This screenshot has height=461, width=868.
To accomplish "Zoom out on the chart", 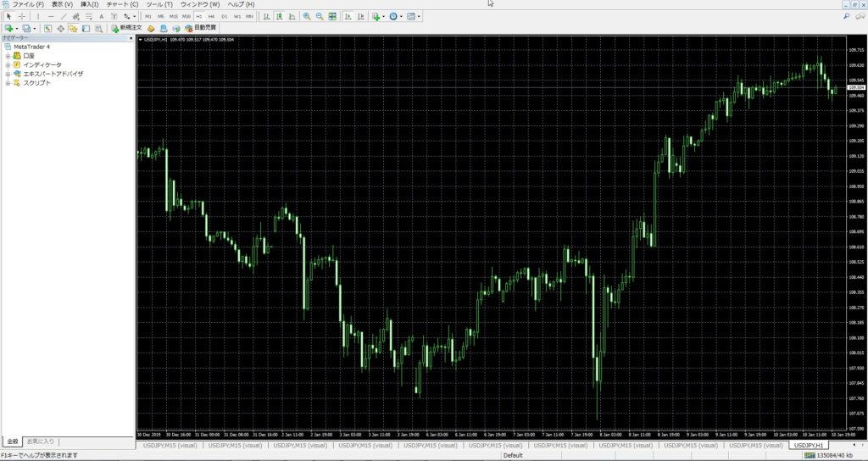I will 320,17.
